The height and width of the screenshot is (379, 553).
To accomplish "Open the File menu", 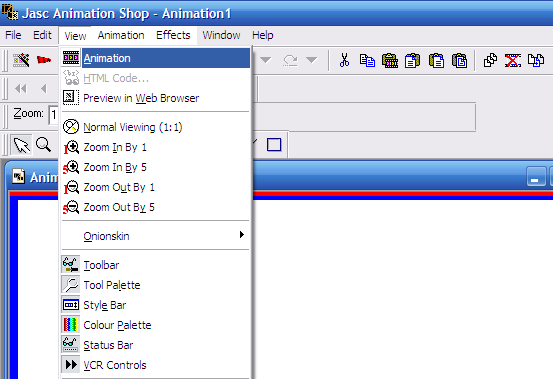I will pos(13,35).
